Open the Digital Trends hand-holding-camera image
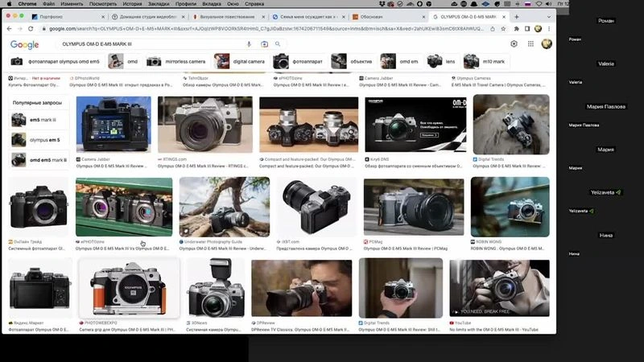 point(401,288)
